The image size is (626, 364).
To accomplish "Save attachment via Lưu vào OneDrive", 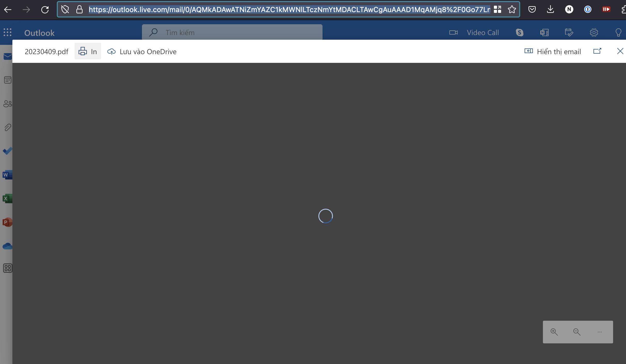I will click(x=142, y=52).
